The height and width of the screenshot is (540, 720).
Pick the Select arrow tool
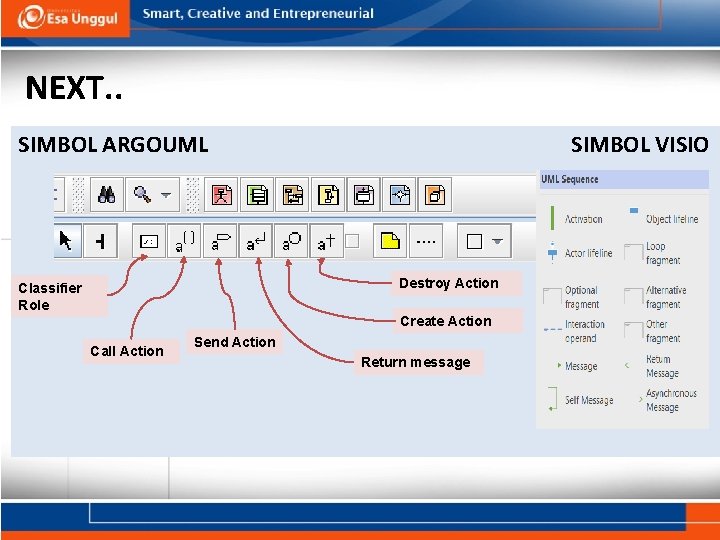click(x=67, y=241)
